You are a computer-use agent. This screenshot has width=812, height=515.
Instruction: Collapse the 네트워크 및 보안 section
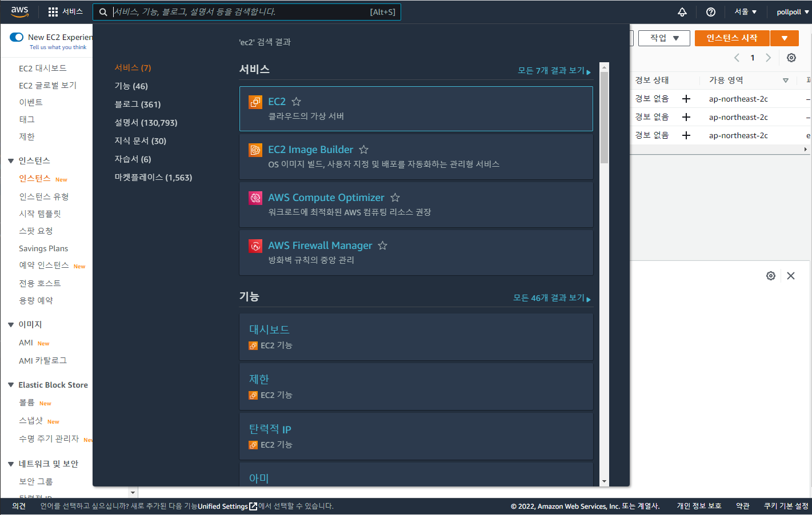click(11, 464)
